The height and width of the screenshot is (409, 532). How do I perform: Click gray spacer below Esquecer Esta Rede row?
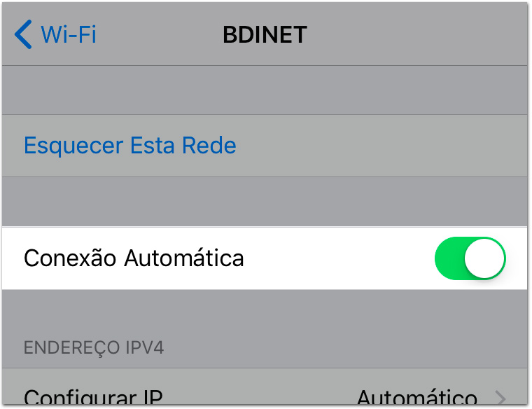(x=265, y=201)
